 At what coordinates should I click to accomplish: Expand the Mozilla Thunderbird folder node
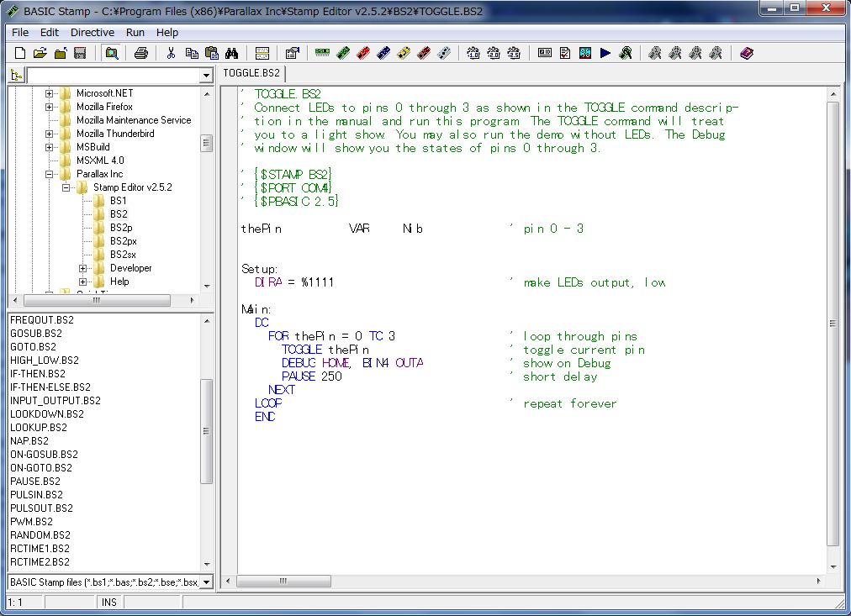49,134
